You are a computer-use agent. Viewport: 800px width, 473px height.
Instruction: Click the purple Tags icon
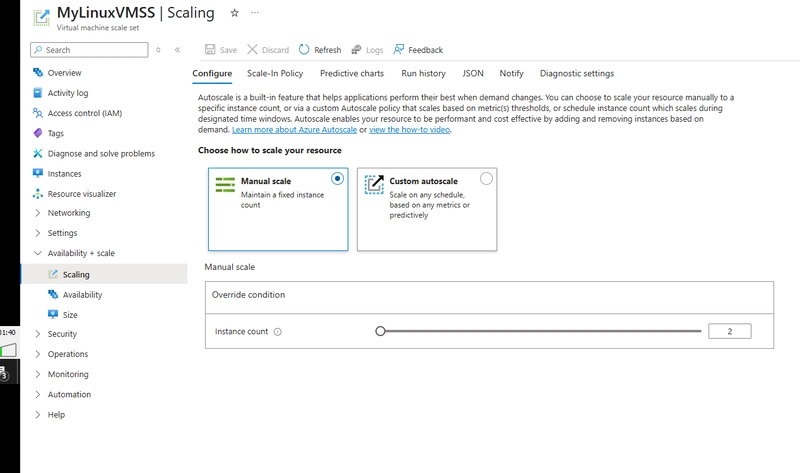(x=38, y=133)
